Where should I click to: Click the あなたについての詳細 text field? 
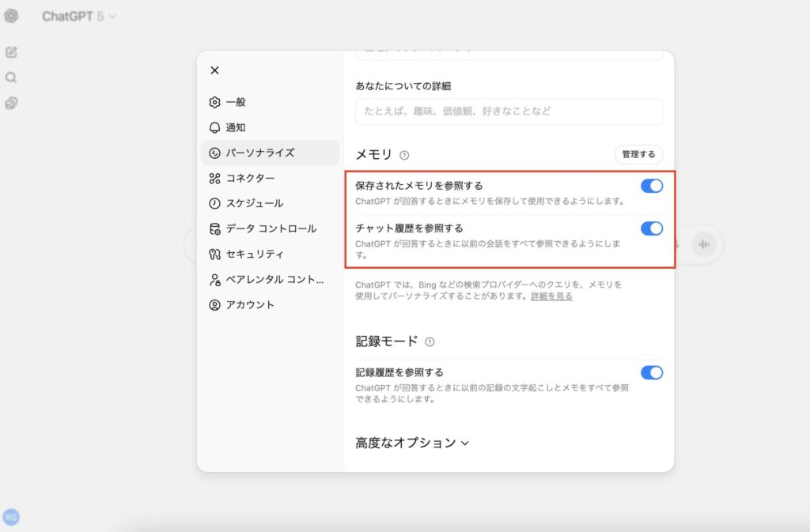tap(509, 111)
